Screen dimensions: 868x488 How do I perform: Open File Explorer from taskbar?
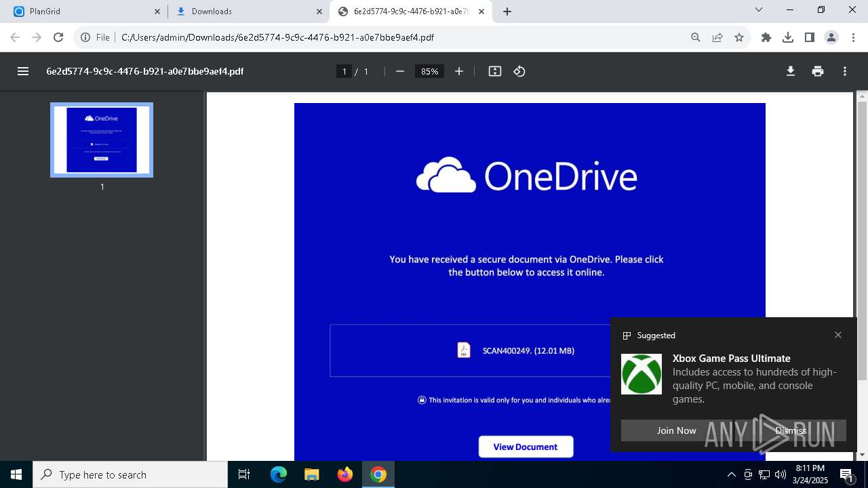click(311, 474)
